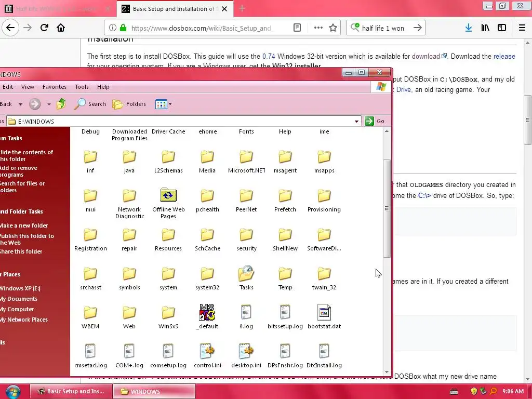Open Firefox library icon
This screenshot has width=532, height=399.
[485, 28]
